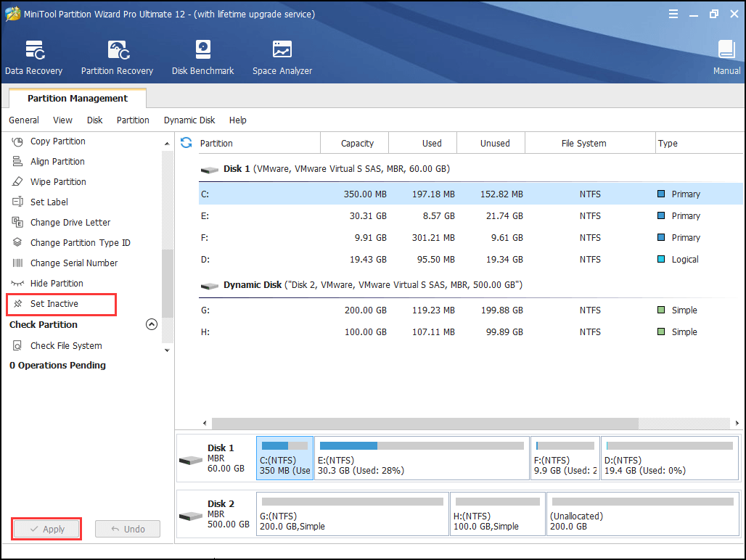The width and height of the screenshot is (746, 560).
Task: Click the Change Drive Letter icon
Action: click(17, 223)
